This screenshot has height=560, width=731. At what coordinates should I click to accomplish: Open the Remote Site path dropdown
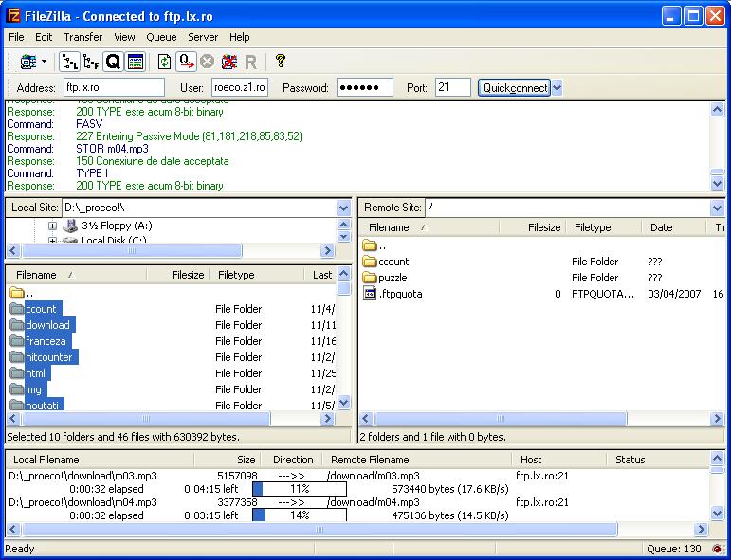coord(718,208)
